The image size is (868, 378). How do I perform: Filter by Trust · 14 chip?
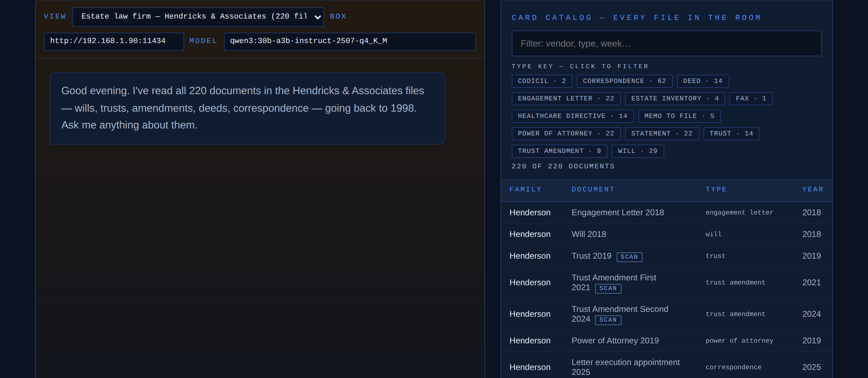[x=731, y=134]
